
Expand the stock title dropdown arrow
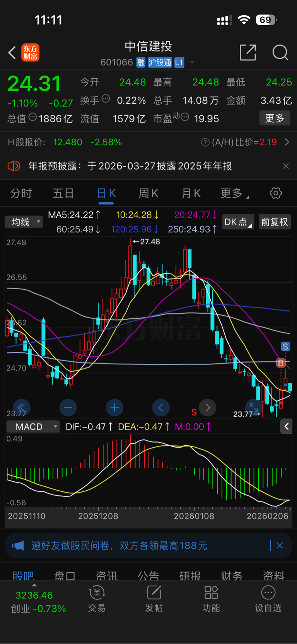pyautogui.click(x=192, y=62)
